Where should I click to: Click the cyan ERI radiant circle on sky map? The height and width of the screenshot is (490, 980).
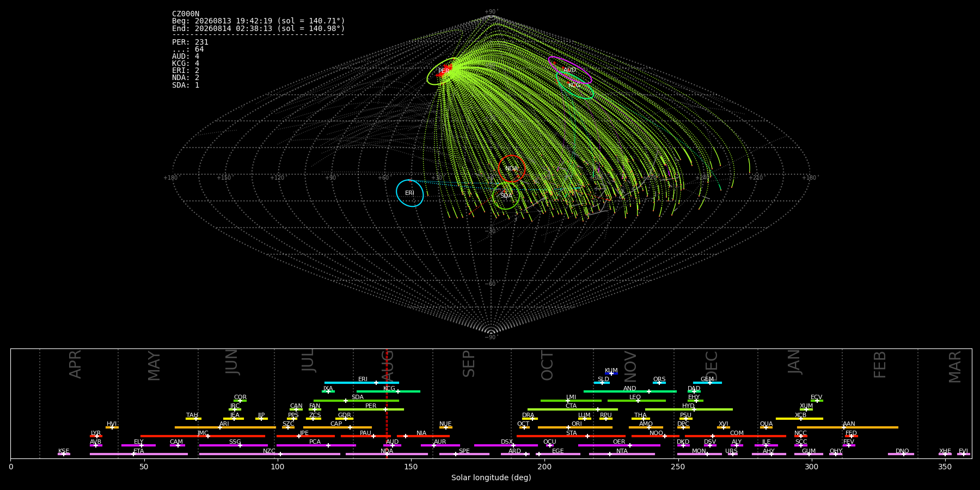coord(410,193)
